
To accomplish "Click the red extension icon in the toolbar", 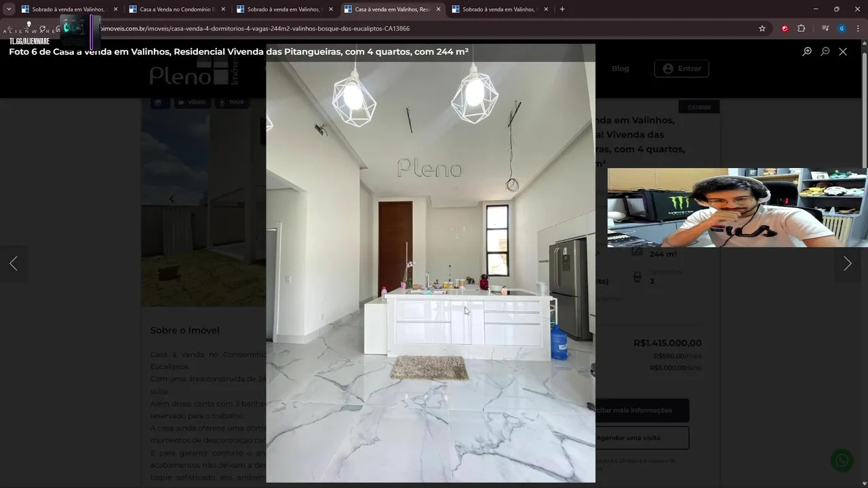I will tap(785, 28).
